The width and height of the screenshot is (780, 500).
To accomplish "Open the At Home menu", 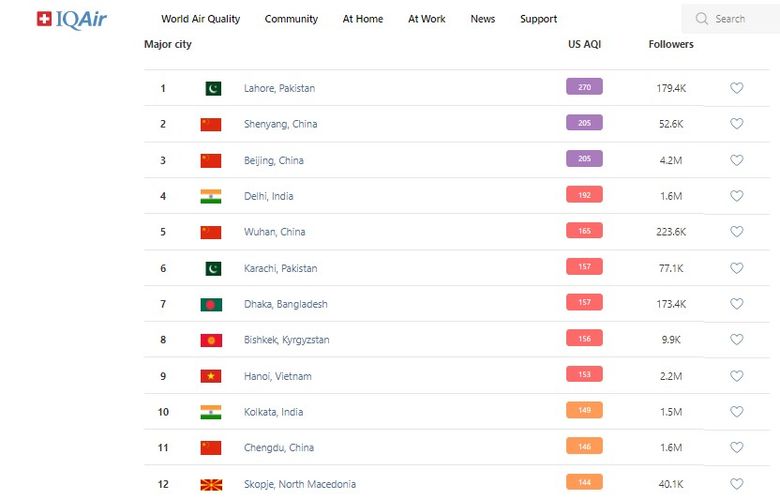I will (x=362, y=19).
